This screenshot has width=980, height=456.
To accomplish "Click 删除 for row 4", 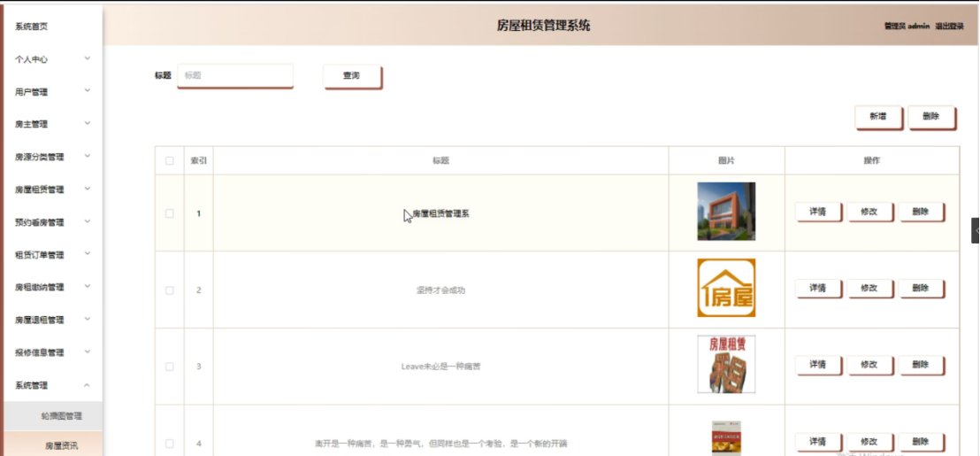I will [x=921, y=442].
